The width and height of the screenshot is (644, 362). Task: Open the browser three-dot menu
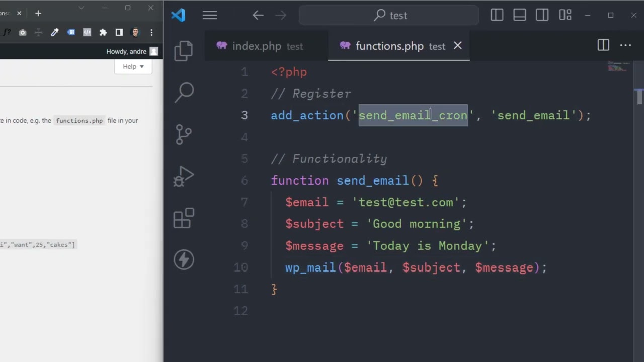pyautogui.click(x=151, y=32)
